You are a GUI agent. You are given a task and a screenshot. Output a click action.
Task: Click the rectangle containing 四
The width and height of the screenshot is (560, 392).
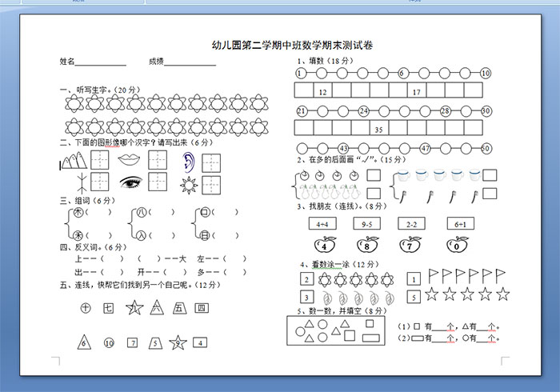pos(202,308)
